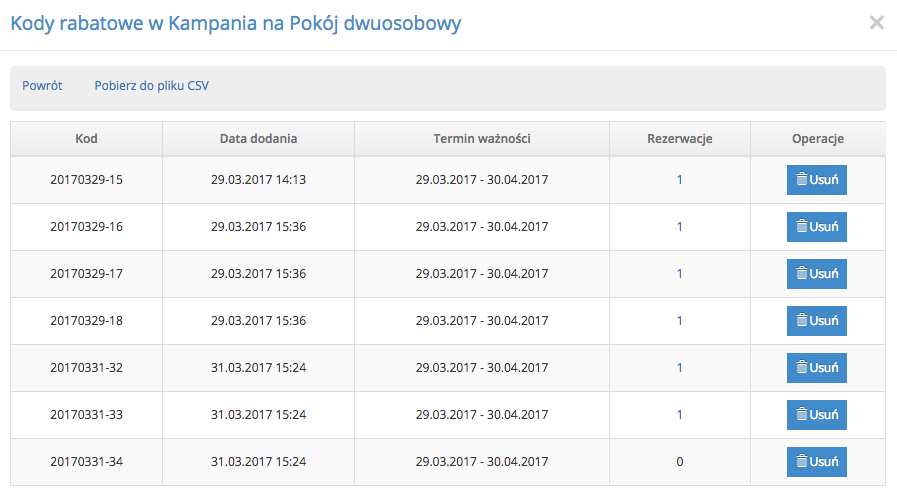Open reservation count for code 20170331-33
Viewport: 897px width, 498px height.
tap(680, 414)
